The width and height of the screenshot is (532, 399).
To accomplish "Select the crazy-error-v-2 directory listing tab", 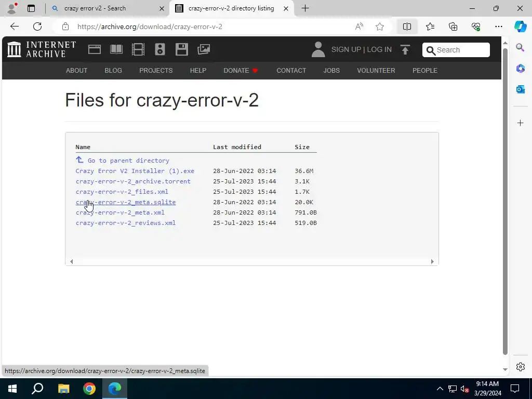I will coord(231,8).
